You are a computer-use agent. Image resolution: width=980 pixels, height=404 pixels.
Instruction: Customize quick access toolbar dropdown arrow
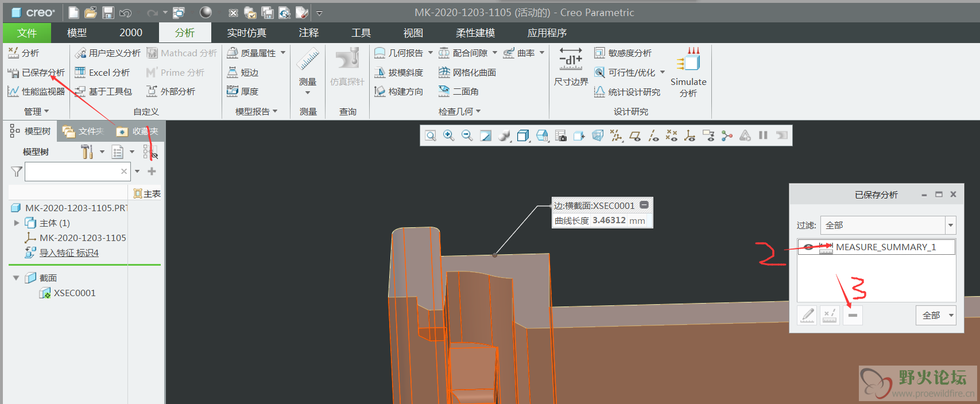coord(319,13)
